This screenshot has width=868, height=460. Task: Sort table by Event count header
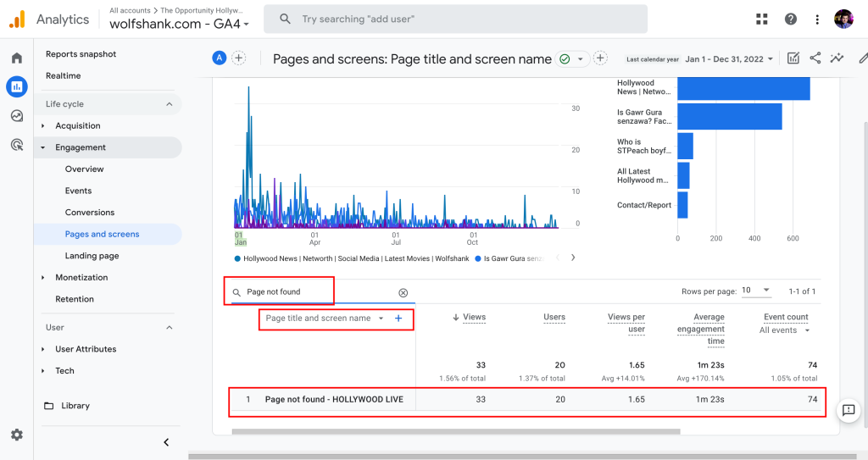786,317
